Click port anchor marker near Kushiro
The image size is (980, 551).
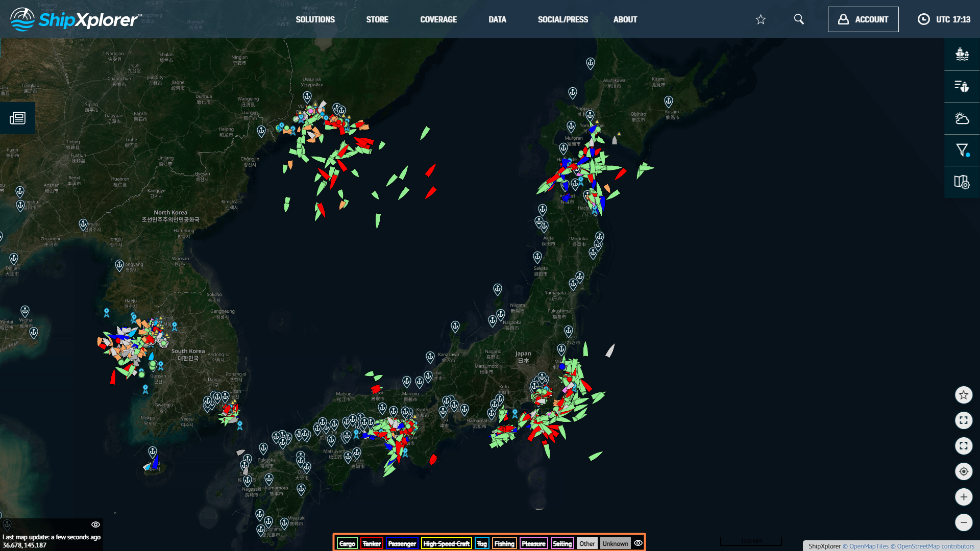(x=668, y=102)
